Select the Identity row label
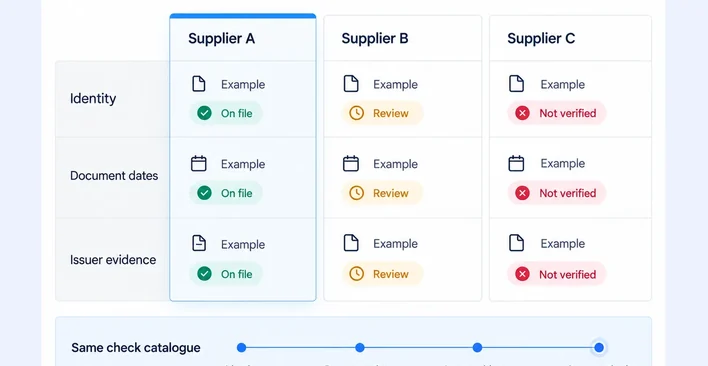Screen dimensions: 708x366 (93, 98)
